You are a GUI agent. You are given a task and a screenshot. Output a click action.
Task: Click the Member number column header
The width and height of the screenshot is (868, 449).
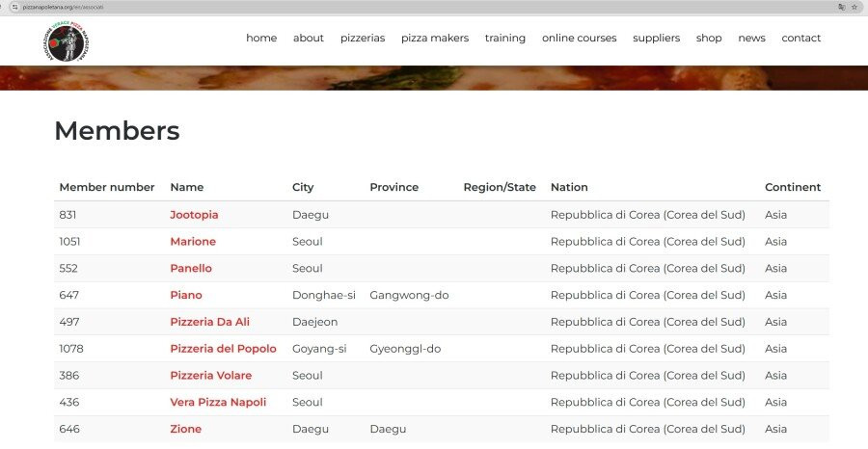click(x=107, y=188)
